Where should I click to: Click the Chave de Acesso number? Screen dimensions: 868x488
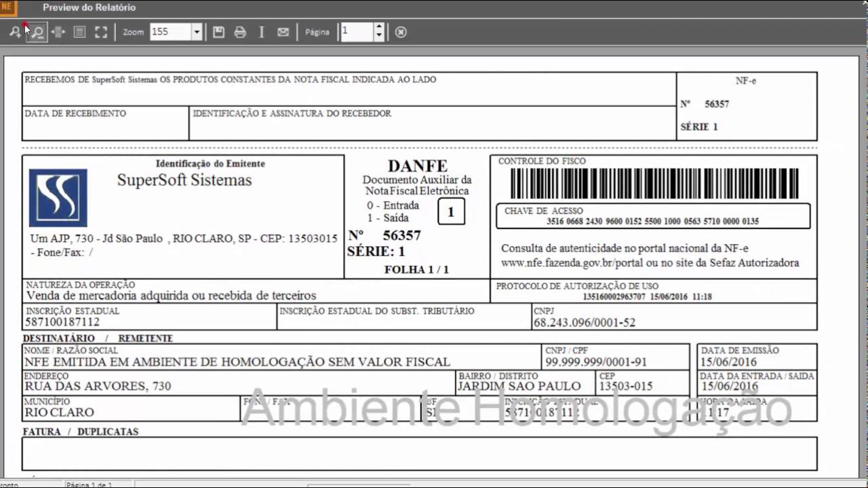[653, 221]
